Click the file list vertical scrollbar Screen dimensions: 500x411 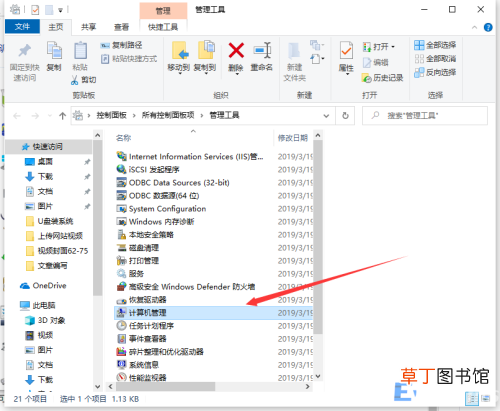click(x=318, y=237)
